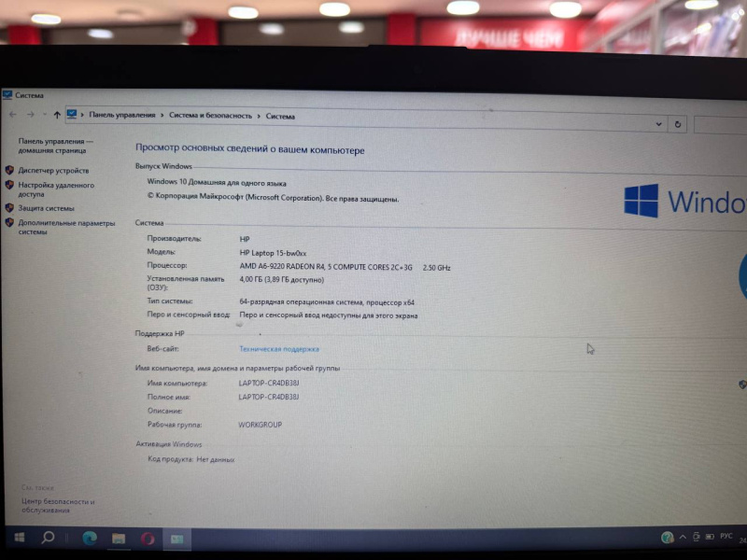Switch input language 'РУС'
Screen dimensions: 747x560
coord(726,536)
